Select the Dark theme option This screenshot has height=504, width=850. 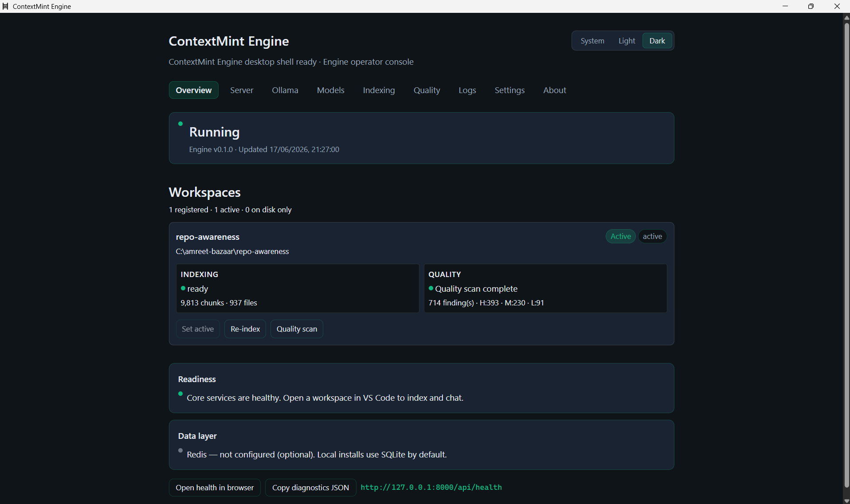tap(657, 41)
